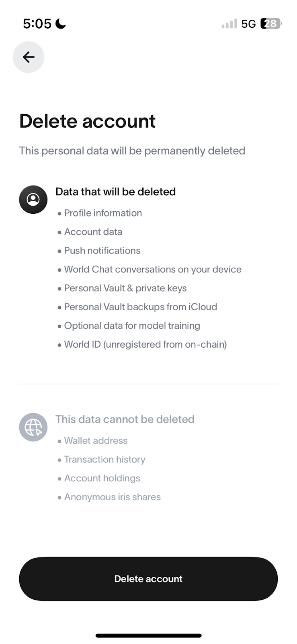Select the Delete account page heading

tap(87, 121)
